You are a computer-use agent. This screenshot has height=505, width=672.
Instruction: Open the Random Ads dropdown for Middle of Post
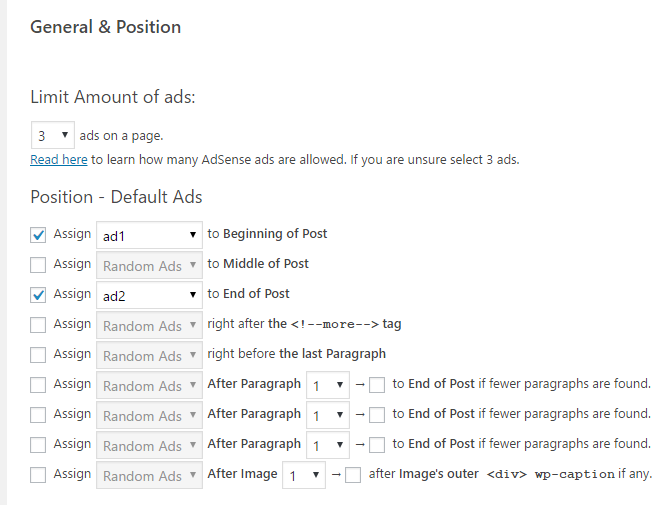(x=149, y=265)
